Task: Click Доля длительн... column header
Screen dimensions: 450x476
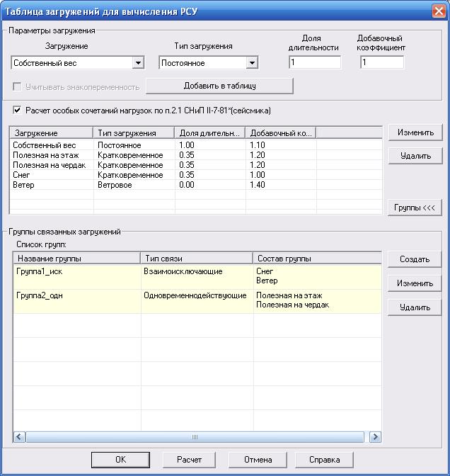Action: pos(210,133)
